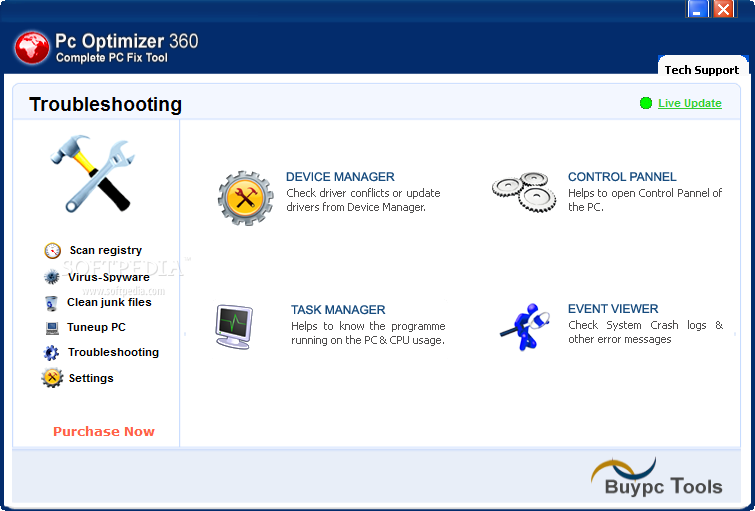Open DEVICE MANAGER heading link

[340, 177]
